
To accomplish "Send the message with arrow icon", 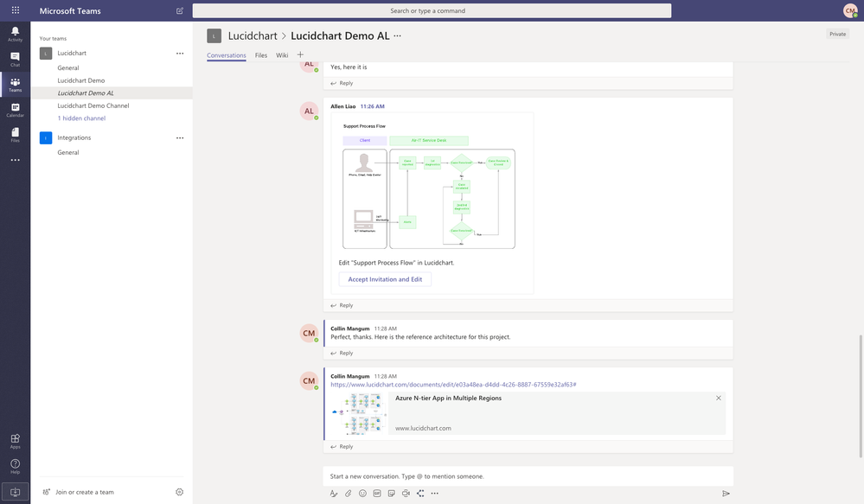I will click(726, 493).
